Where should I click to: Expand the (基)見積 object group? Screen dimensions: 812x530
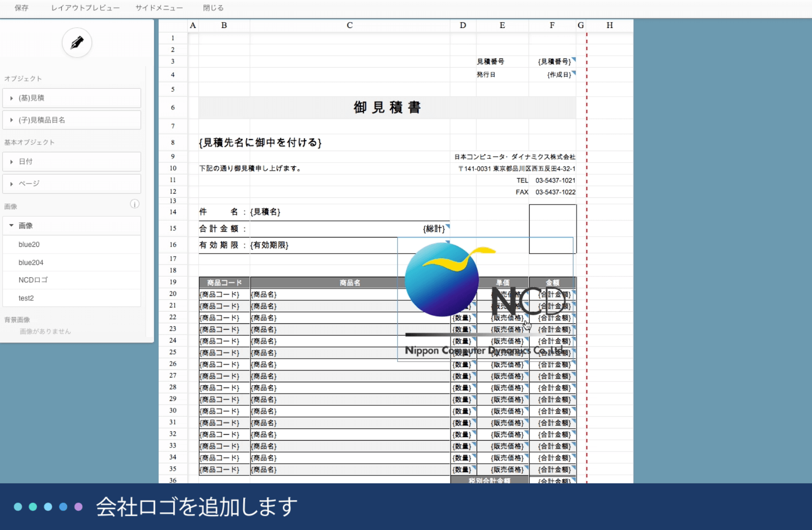tap(72, 98)
